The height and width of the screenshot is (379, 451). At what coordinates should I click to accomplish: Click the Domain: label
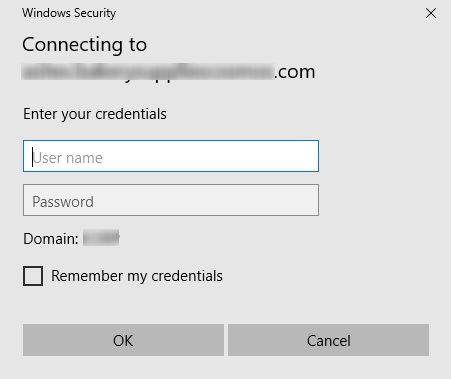(x=51, y=239)
